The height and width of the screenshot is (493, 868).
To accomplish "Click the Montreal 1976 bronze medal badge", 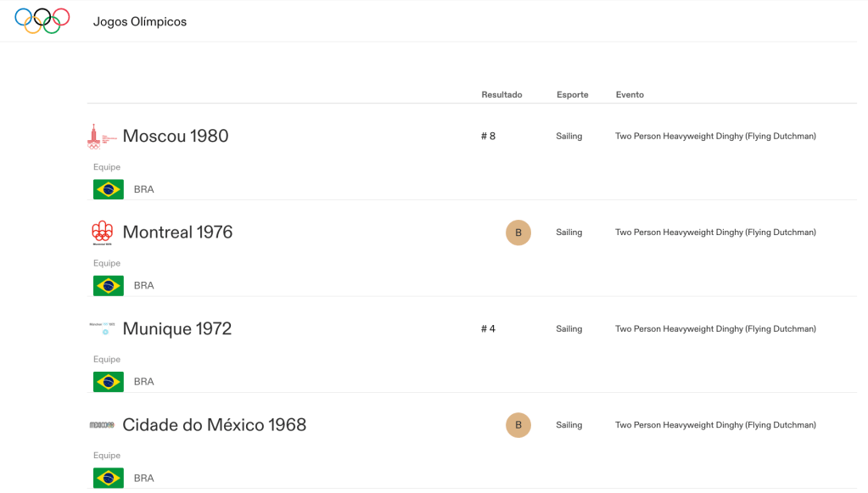I will coord(518,232).
